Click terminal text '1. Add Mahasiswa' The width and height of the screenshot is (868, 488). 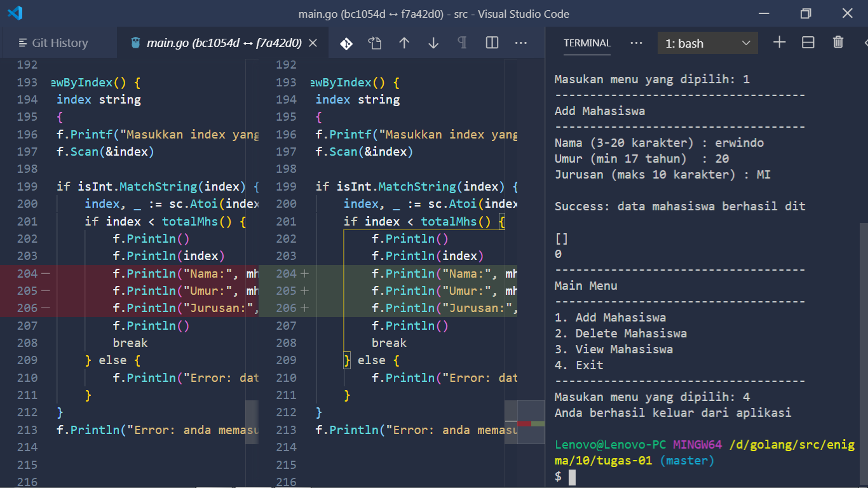point(610,318)
